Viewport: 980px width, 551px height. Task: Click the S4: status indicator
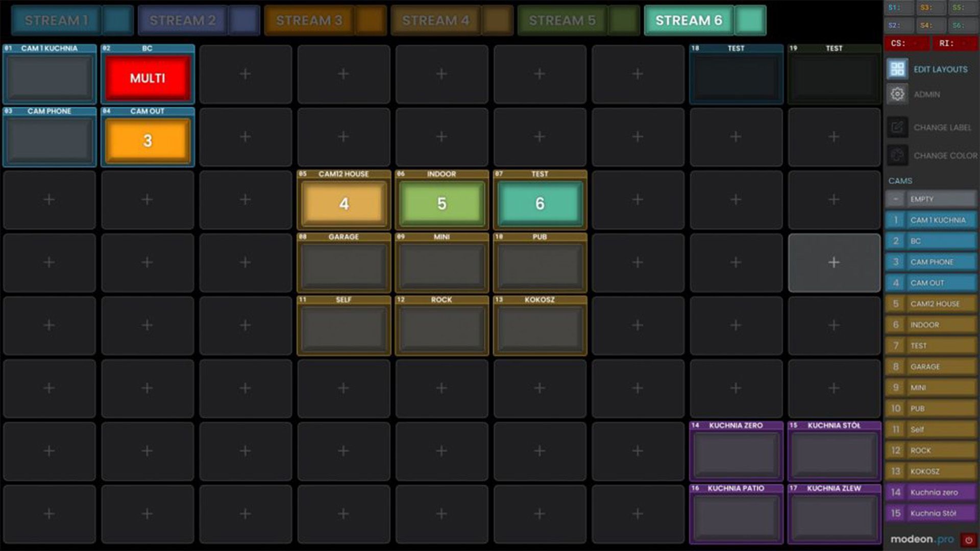[x=932, y=25]
